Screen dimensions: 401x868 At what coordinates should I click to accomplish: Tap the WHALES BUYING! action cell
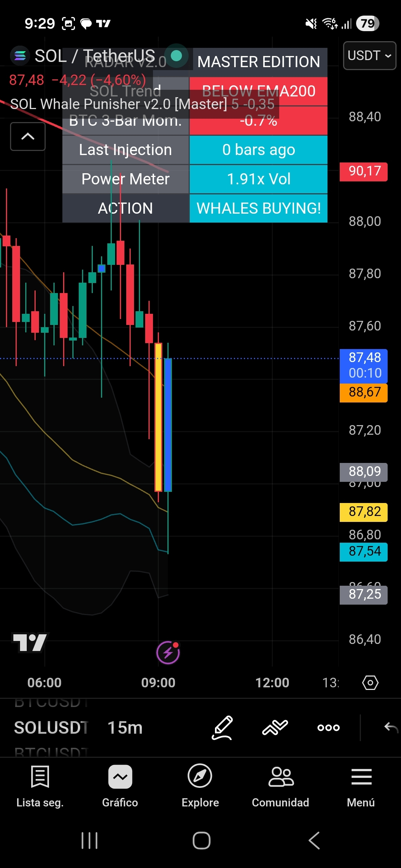click(x=258, y=208)
